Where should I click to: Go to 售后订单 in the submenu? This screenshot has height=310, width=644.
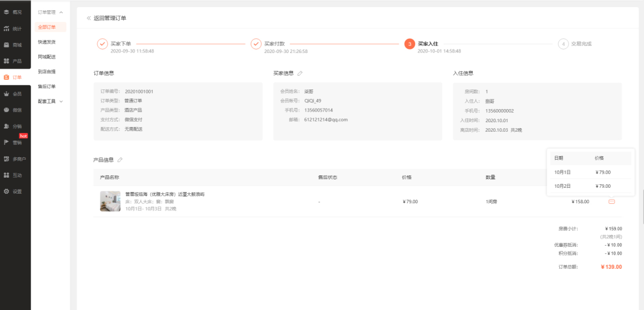[x=47, y=86]
